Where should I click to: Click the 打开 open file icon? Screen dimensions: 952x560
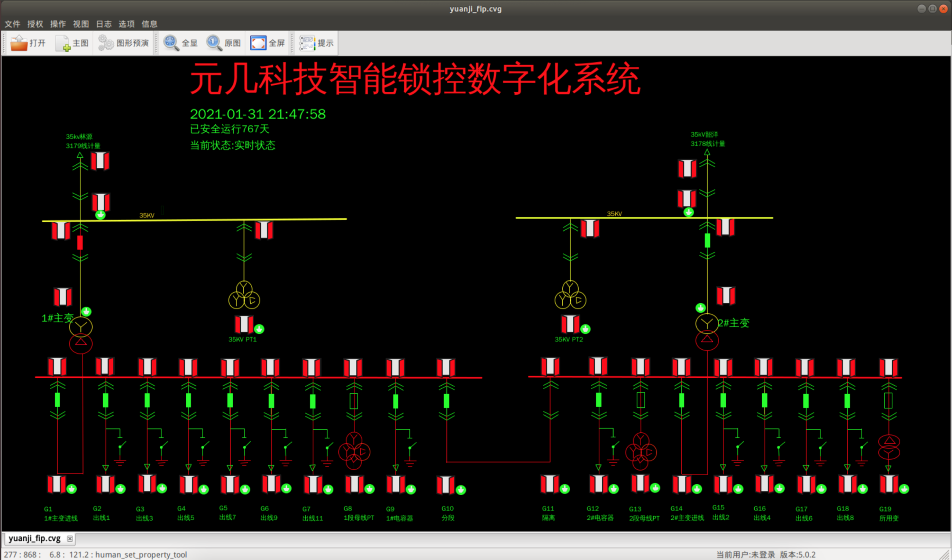pos(19,43)
